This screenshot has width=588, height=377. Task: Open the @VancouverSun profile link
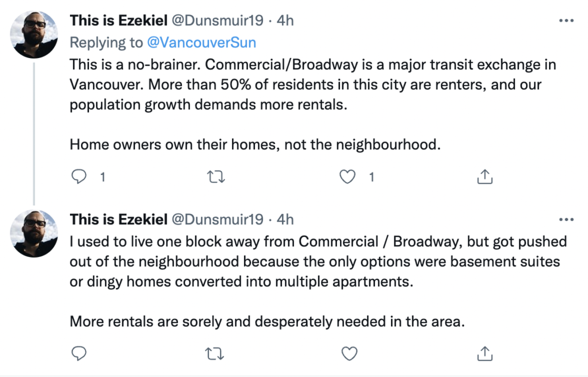click(x=202, y=42)
